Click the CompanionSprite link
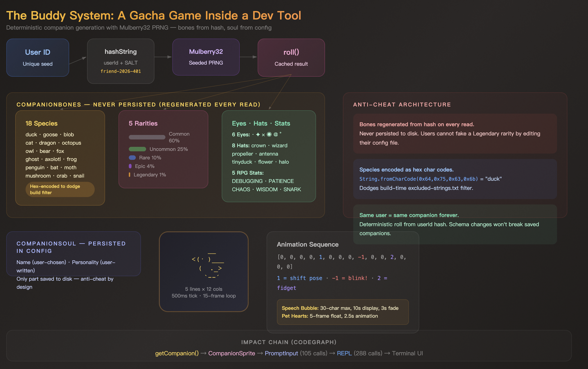588x369 pixels. (231, 353)
